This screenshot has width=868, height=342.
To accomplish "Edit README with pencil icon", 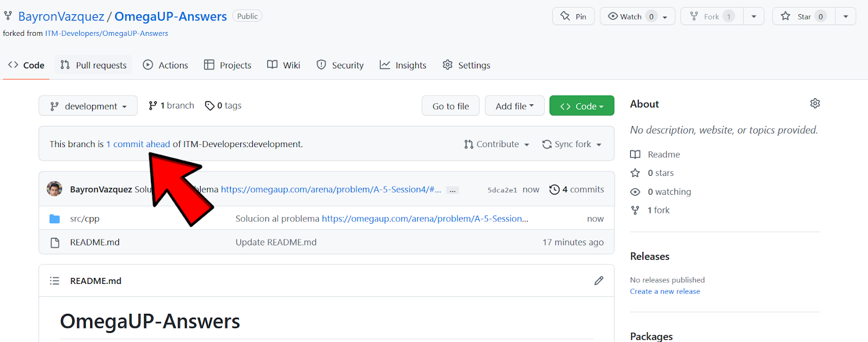I will tap(599, 281).
